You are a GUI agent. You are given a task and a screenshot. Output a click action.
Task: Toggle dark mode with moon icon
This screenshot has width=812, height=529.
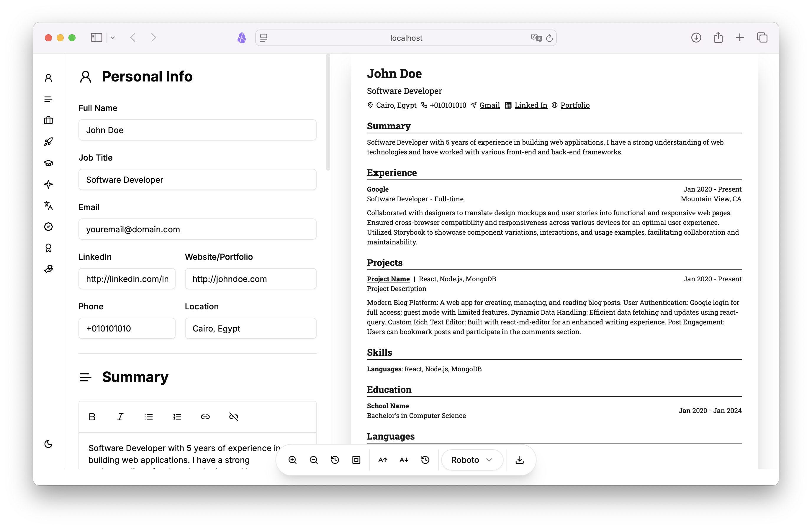coord(48,444)
